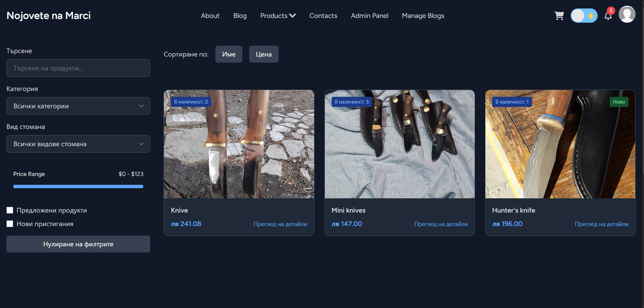Expand the Всички категории dropdown
The height and width of the screenshot is (308, 644).
point(78,106)
